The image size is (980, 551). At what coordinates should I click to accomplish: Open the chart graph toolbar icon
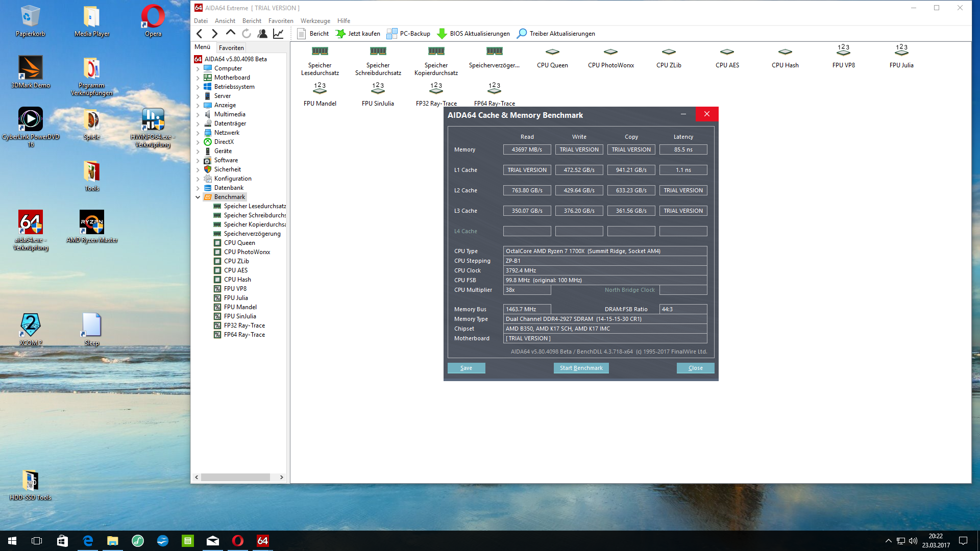click(x=278, y=34)
